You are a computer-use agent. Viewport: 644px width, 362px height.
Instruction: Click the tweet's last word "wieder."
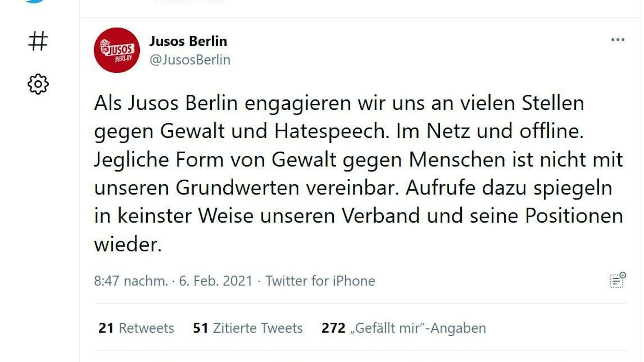[x=128, y=244]
